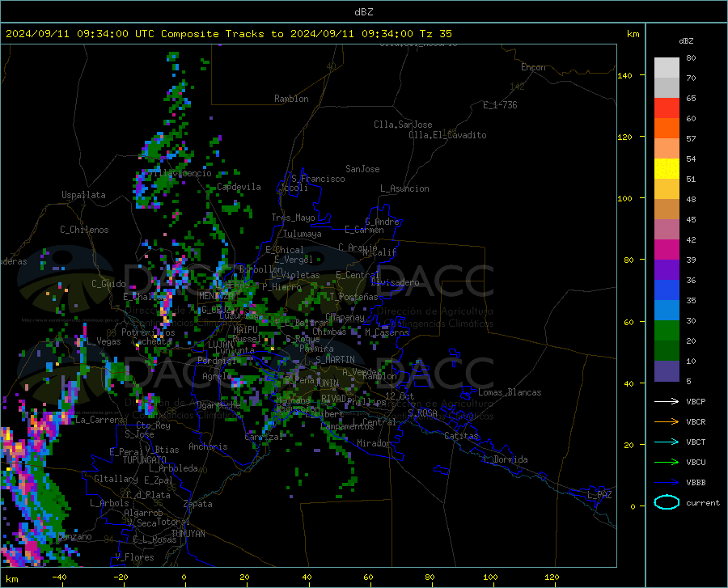Click the Anchoris place label
The width and height of the screenshot is (728, 588).
pyautogui.click(x=208, y=446)
